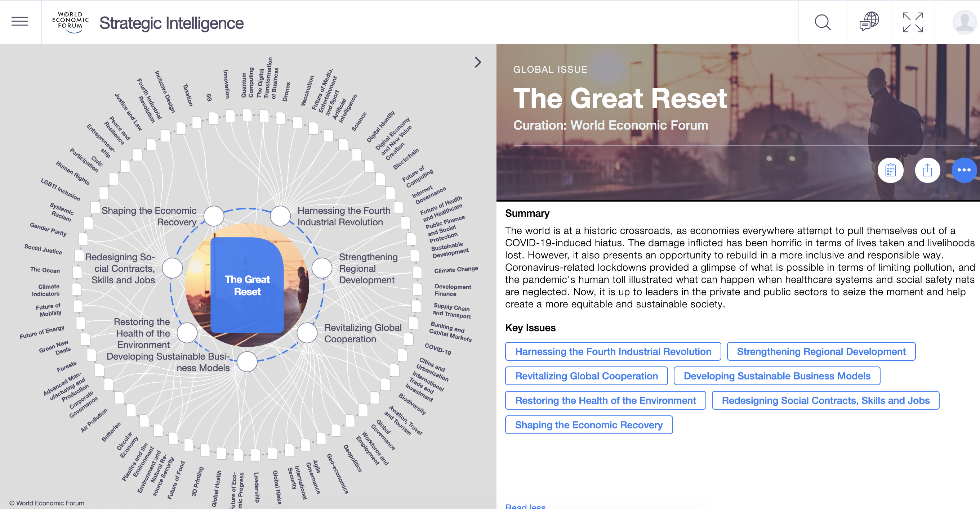
Task: Open the language globe chat icon
Action: point(869,22)
